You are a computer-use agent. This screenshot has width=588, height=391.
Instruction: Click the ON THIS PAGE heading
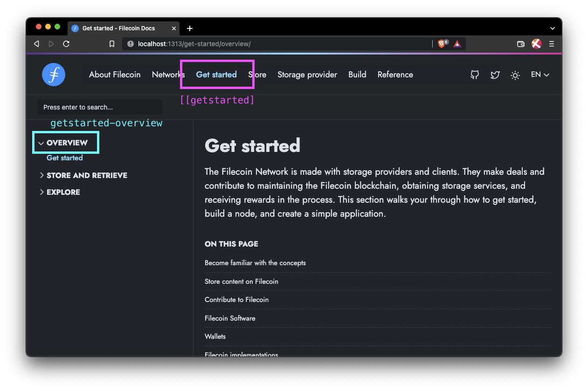click(231, 244)
